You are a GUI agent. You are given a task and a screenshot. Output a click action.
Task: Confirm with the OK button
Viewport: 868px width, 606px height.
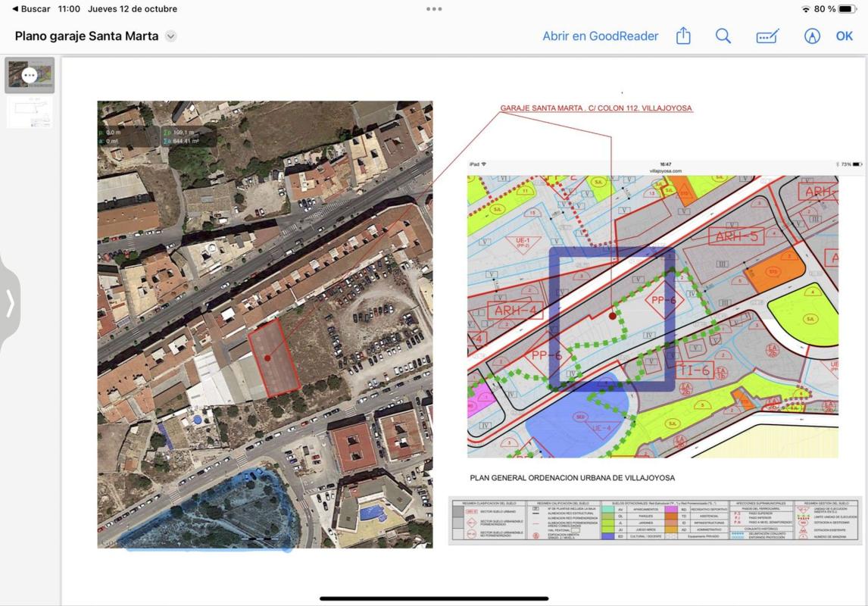coord(845,36)
